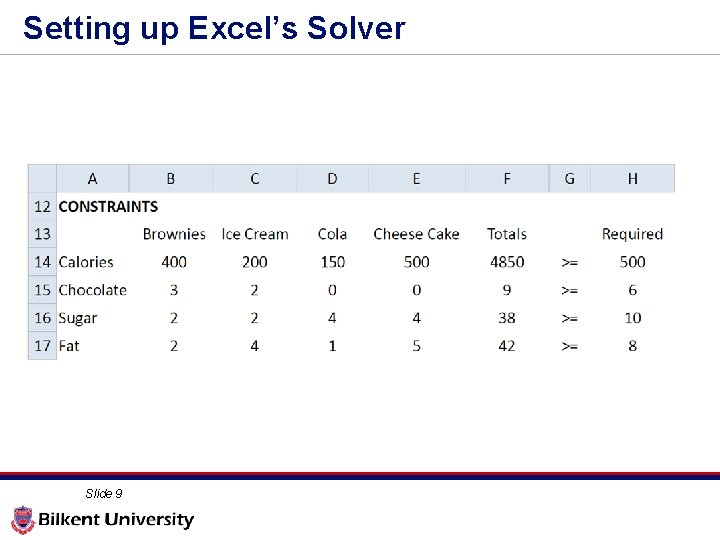Click the Slide 9 label

pos(104,493)
